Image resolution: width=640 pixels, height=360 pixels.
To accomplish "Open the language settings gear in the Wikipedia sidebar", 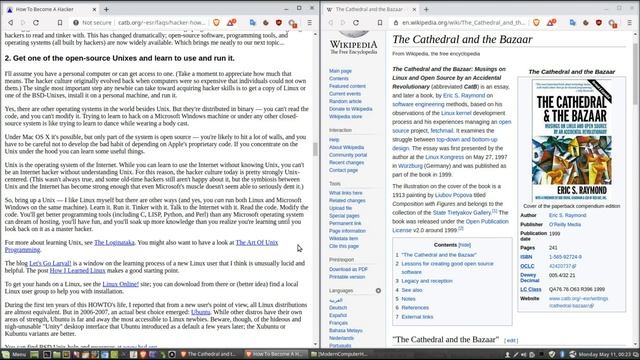I will click(378, 291).
